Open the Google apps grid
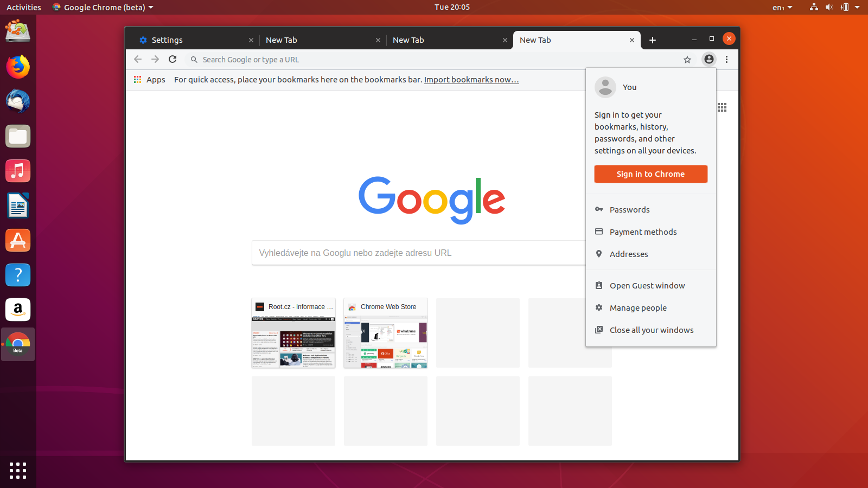The width and height of the screenshot is (868, 488). [722, 107]
